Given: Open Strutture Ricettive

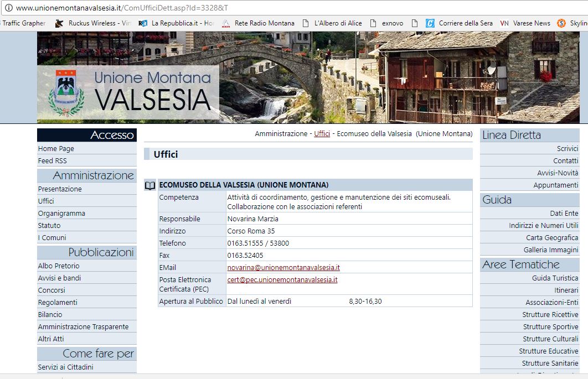Looking at the screenshot, I should [550, 314].
